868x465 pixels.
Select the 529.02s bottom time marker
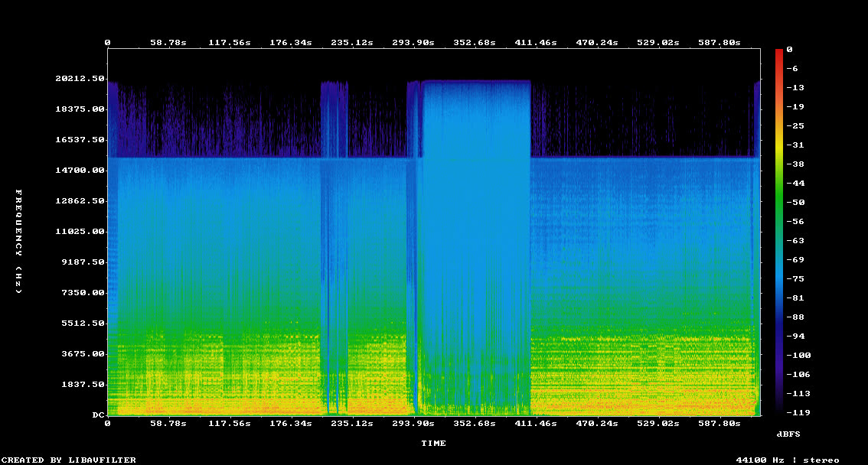point(658,424)
